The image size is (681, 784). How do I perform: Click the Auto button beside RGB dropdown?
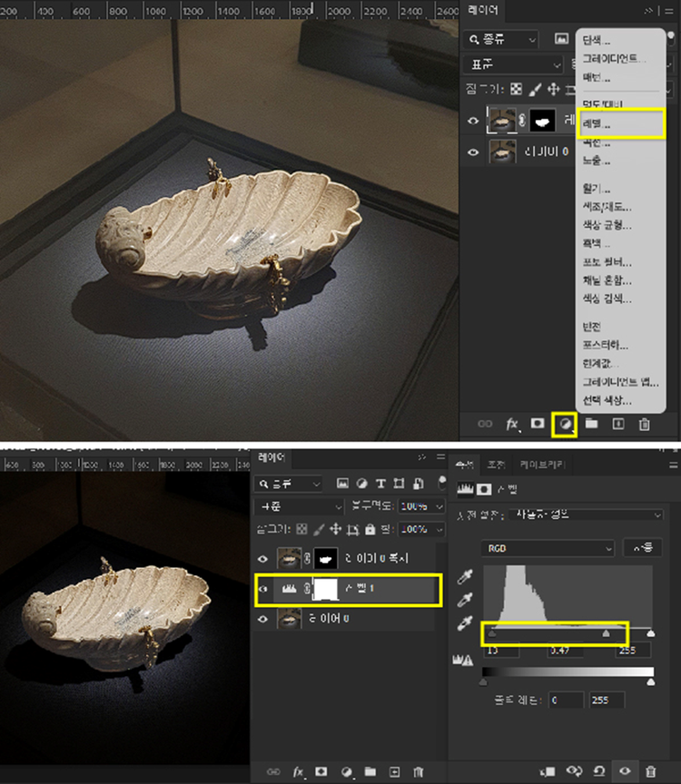[x=642, y=548]
